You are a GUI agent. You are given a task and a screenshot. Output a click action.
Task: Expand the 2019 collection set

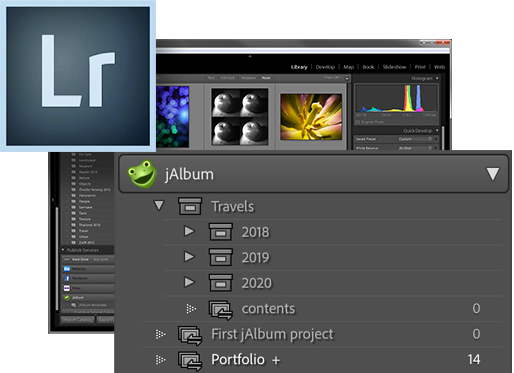click(189, 256)
